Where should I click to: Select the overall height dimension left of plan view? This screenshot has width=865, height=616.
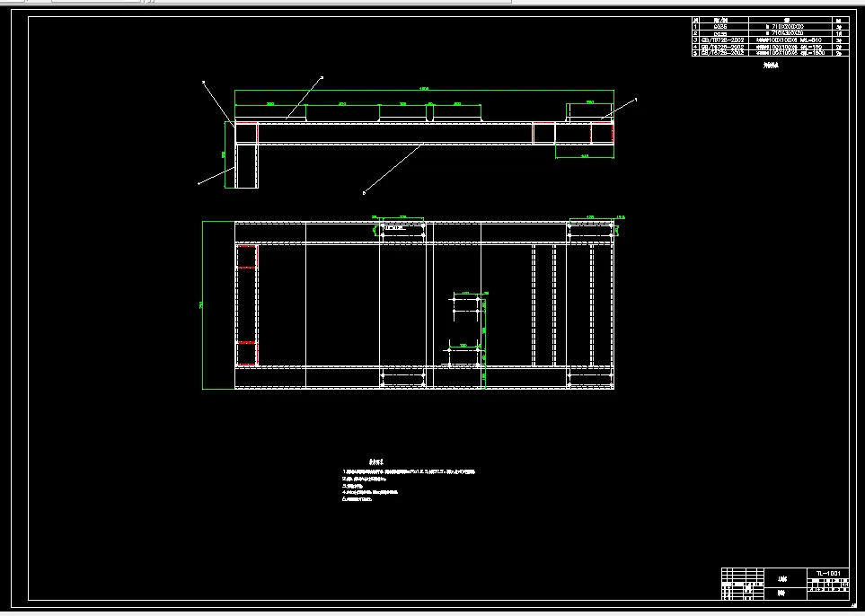pyautogui.click(x=202, y=305)
